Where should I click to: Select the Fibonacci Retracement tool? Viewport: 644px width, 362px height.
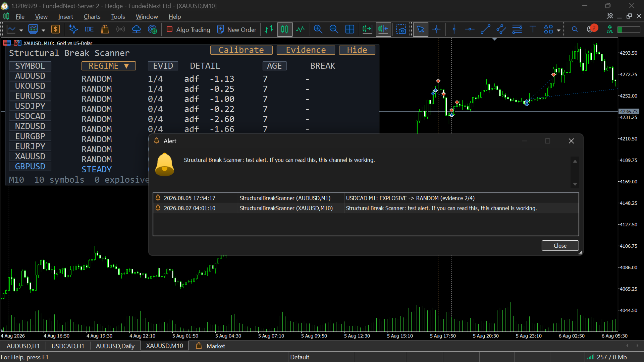(x=517, y=29)
